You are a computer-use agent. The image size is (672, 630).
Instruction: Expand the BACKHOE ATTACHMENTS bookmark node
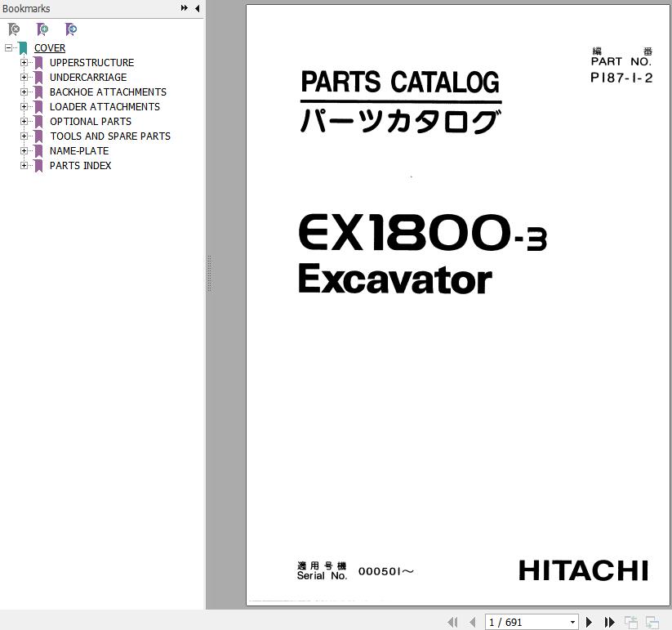click(24, 92)
